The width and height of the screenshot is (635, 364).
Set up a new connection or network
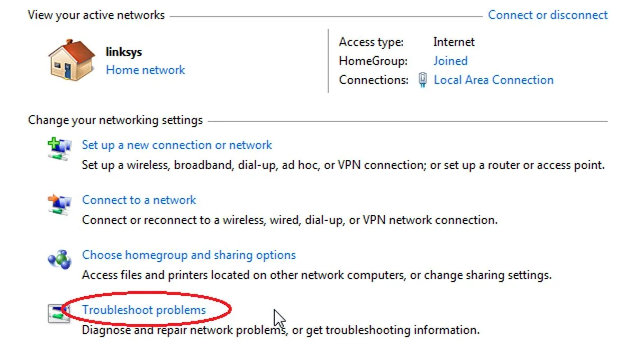click(x=177, y=145)
